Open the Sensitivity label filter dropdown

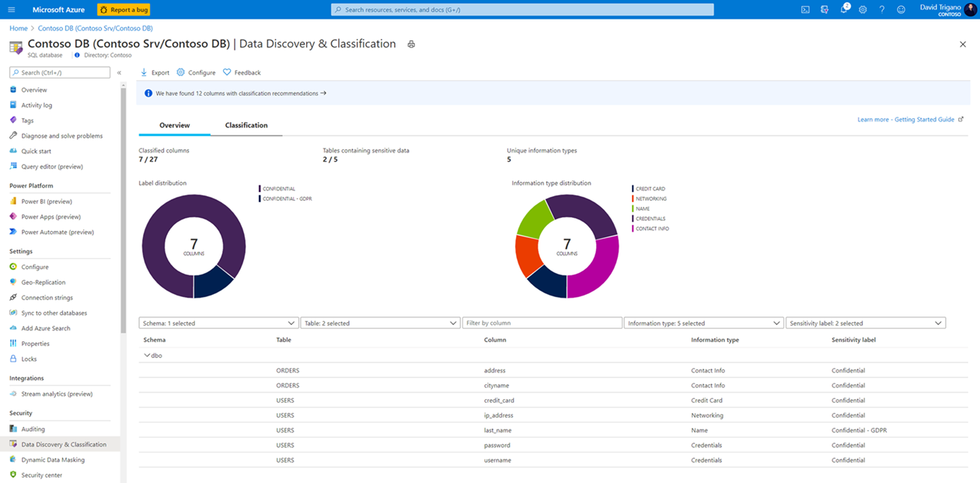pos(865,323)
